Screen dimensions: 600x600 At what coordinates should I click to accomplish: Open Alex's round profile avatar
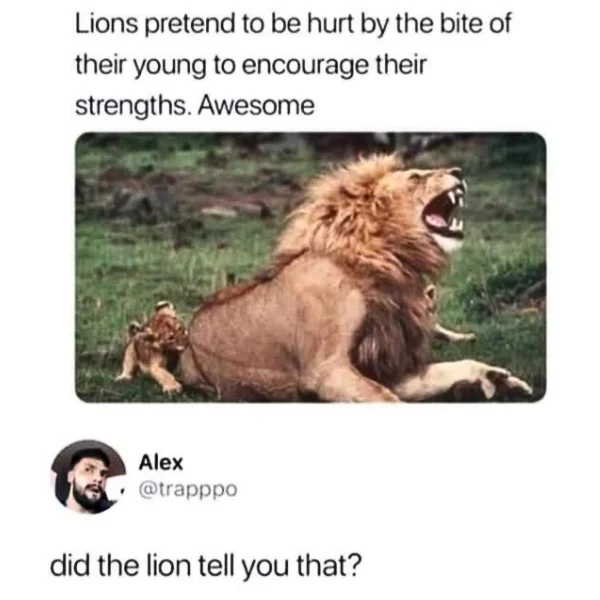[x=88, y=477]
